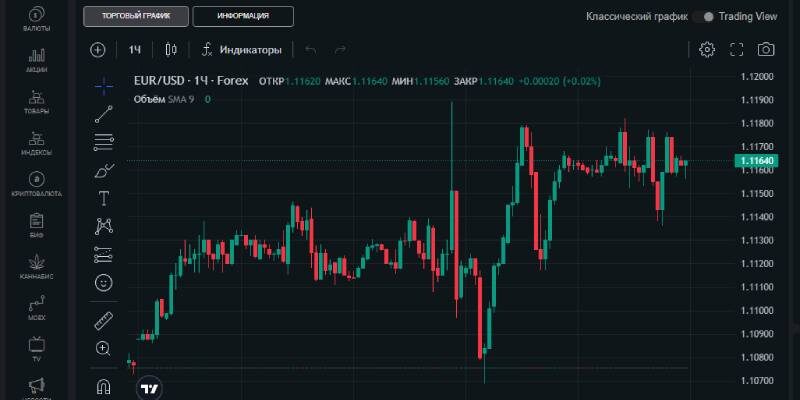The width and height of the screenshot is (800, 400).
Task: Toggle the magnet mode tool
Action: click(104, 386)
